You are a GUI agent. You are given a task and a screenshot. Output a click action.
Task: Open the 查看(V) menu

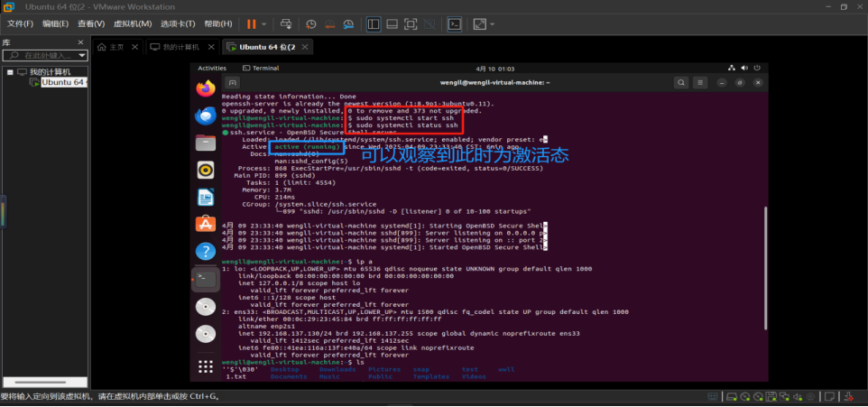tap(91, 23)
